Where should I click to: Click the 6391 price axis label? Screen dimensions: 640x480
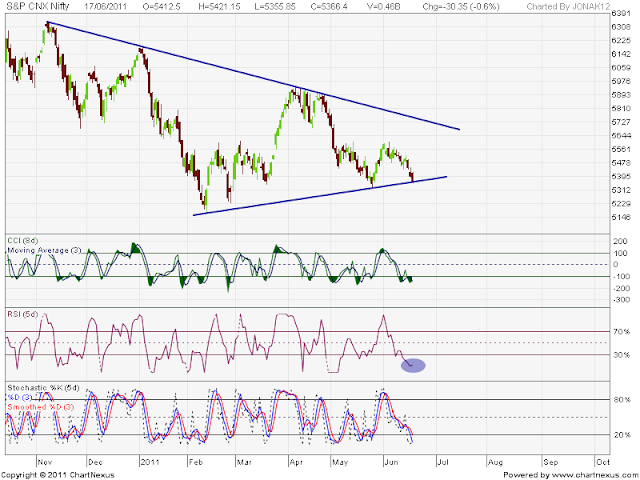[621, 13]
